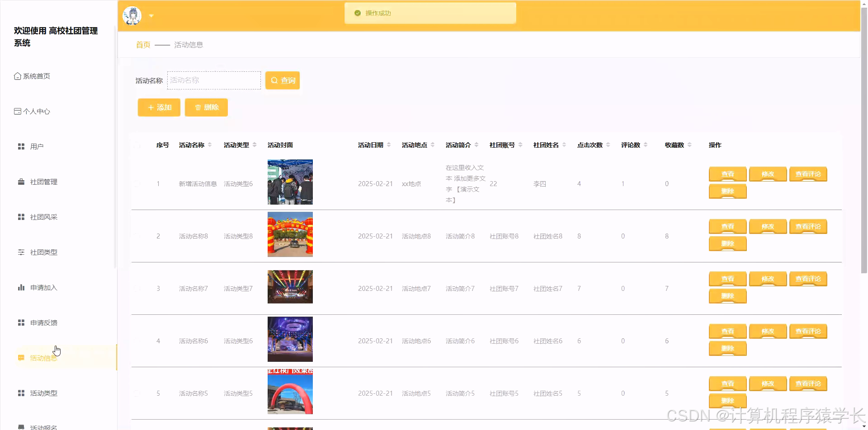The width and height of the screenshot is (868, 430).
Task: Sort by 评论数 header arrows
Action: click(x=646, y=145)
